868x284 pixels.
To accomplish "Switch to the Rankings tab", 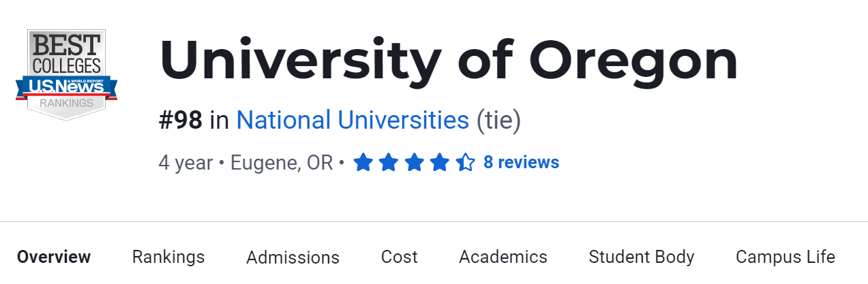I will click(168, 257).
